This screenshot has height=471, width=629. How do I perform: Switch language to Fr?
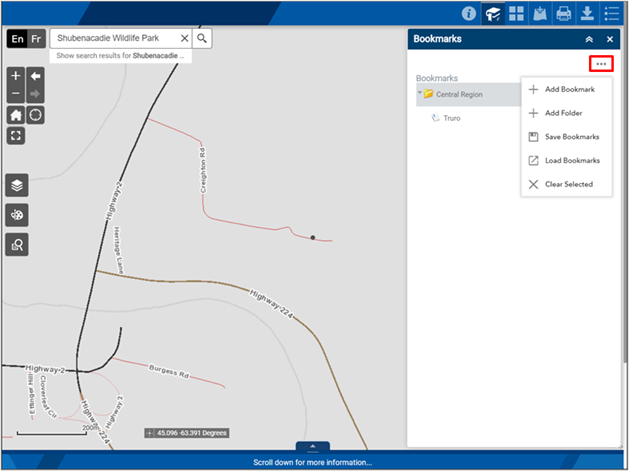pyautogui.click(x=36, y=39)
